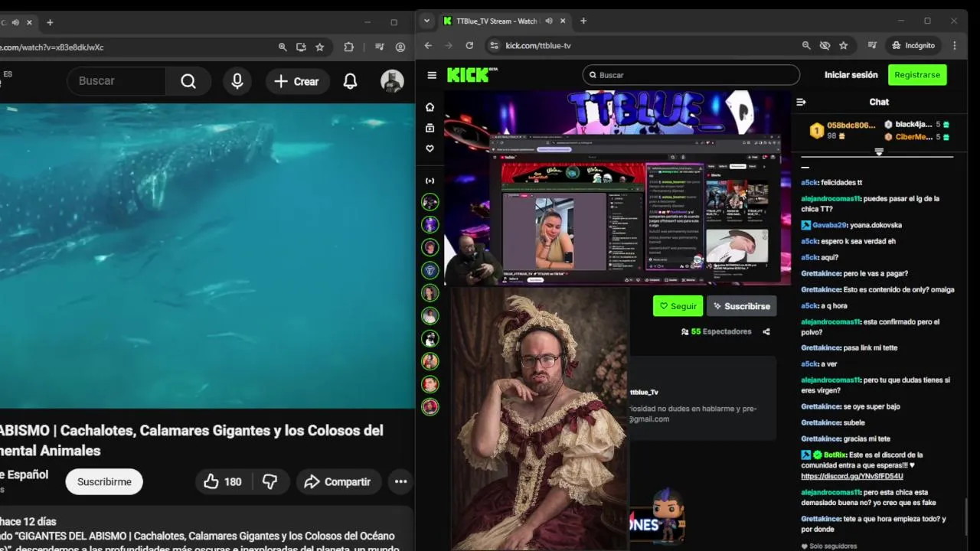The width and height of the screenshot is (980, 551).
Task: Bookmark the Kick page with star
Action: pyautogui.click(x=843, y=45)
